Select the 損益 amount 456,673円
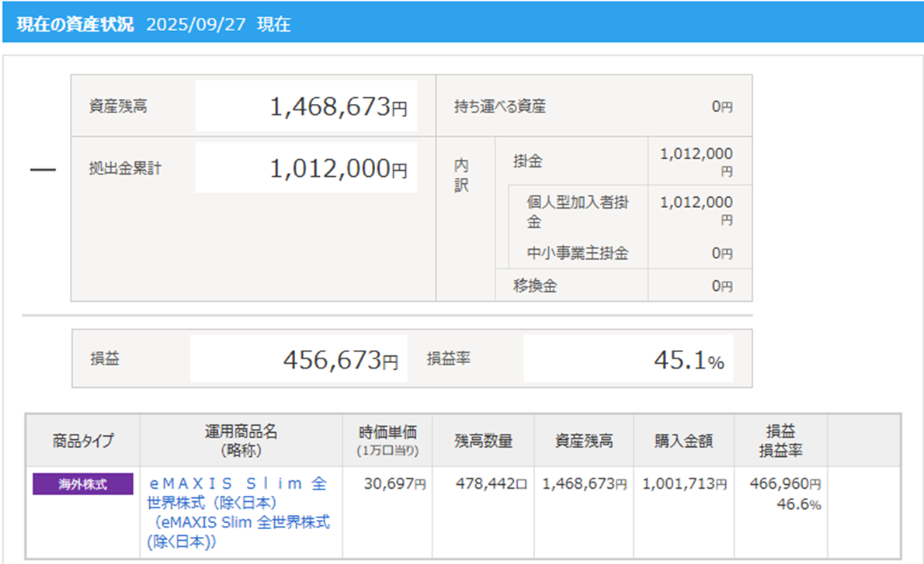The image size is (924, 564). (x=340, y=360)
